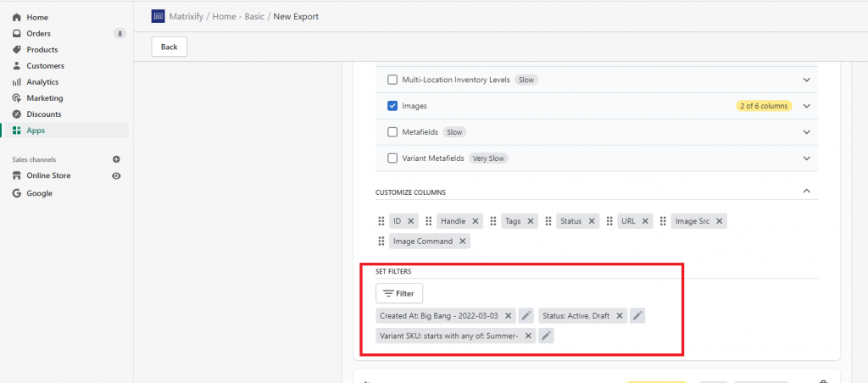
Task: Edit the Created At filter with pencil icon
Action: coord(526,316)
